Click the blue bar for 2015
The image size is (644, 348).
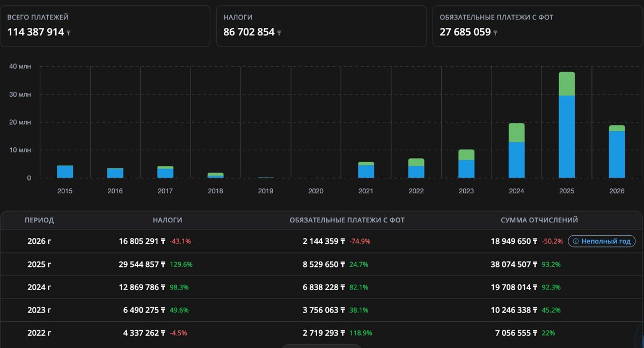[65, 171]
